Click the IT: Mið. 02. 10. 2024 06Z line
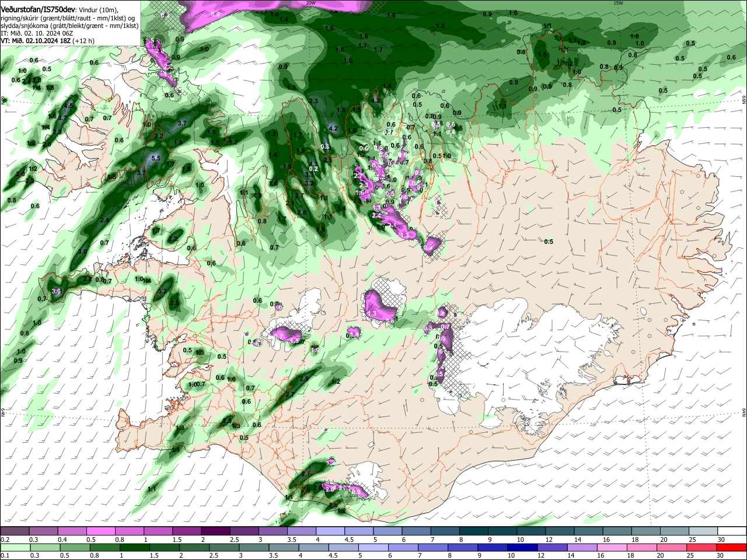Viewport: 747px width, 560px height. point(37,33)
